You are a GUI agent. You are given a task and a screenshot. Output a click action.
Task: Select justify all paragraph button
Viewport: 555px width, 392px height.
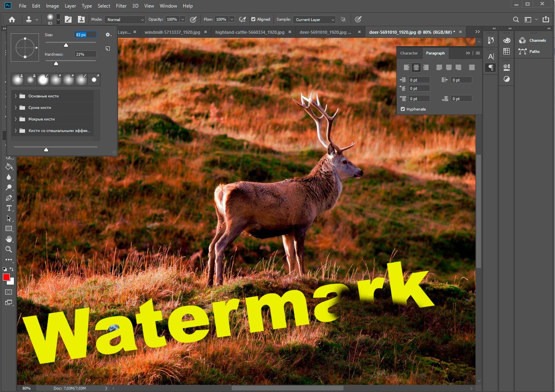472,68
